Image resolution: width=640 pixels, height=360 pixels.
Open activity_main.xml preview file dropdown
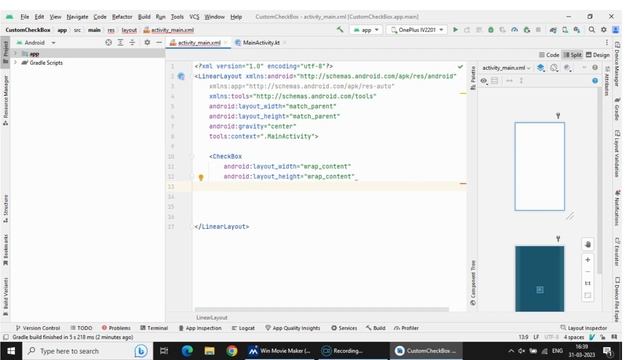pos(506,68)
